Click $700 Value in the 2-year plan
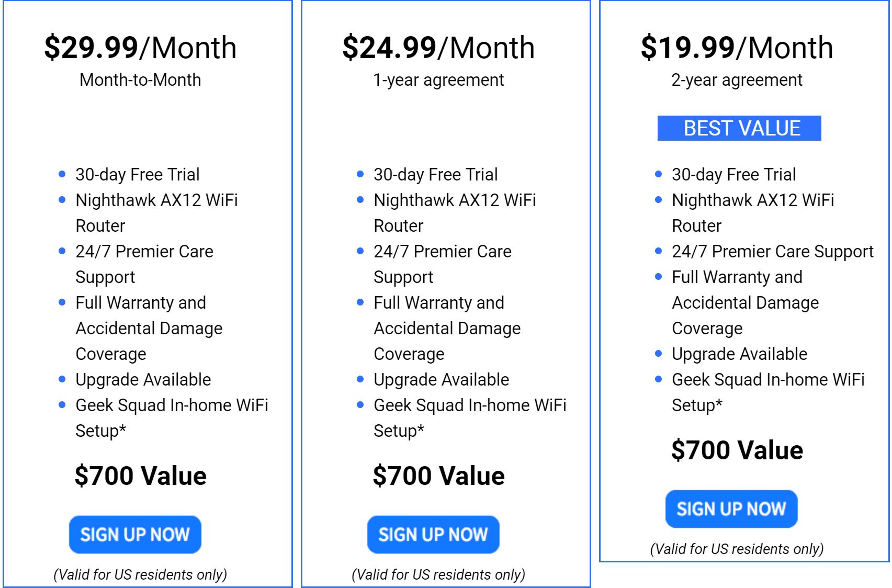 (x=737, y=450)
